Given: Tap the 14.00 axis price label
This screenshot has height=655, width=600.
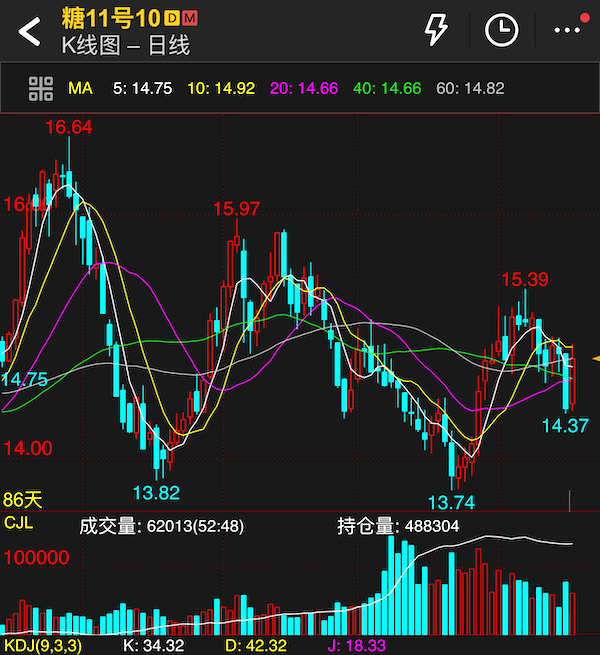Looking at the screenshot, I should pyautogui.click(x=28, y=449).
